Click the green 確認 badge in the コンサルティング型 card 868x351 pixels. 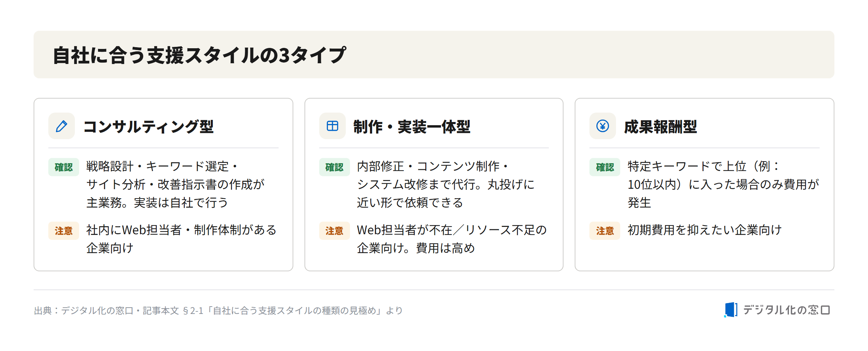click(x=64, y=167)
